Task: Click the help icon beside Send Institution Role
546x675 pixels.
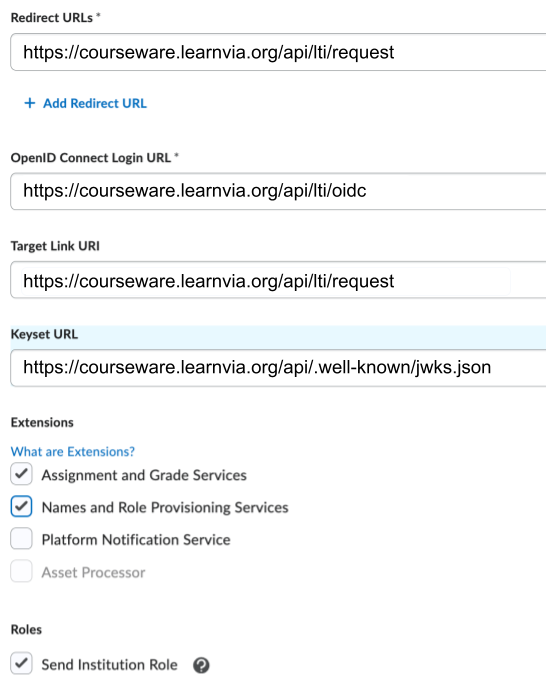Action: point(201,665)
